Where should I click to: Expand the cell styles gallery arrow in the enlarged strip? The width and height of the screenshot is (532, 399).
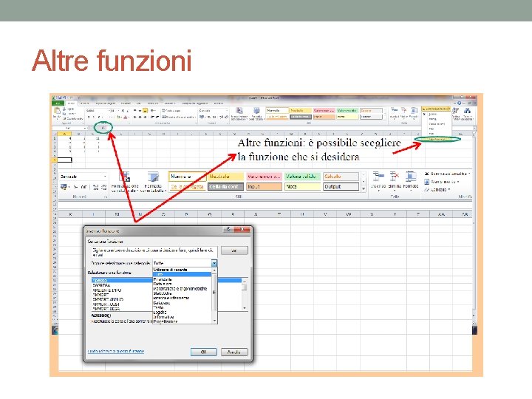(x=364, y=188)
